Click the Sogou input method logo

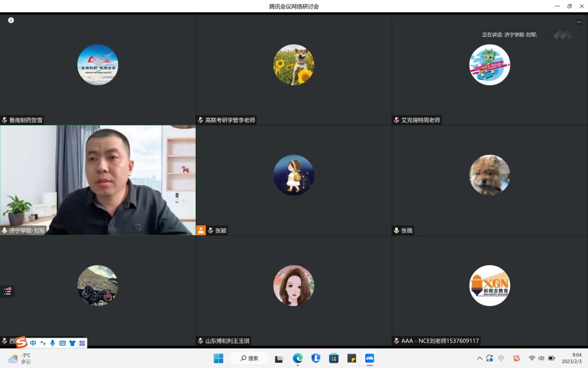click(x=21, y=343)
